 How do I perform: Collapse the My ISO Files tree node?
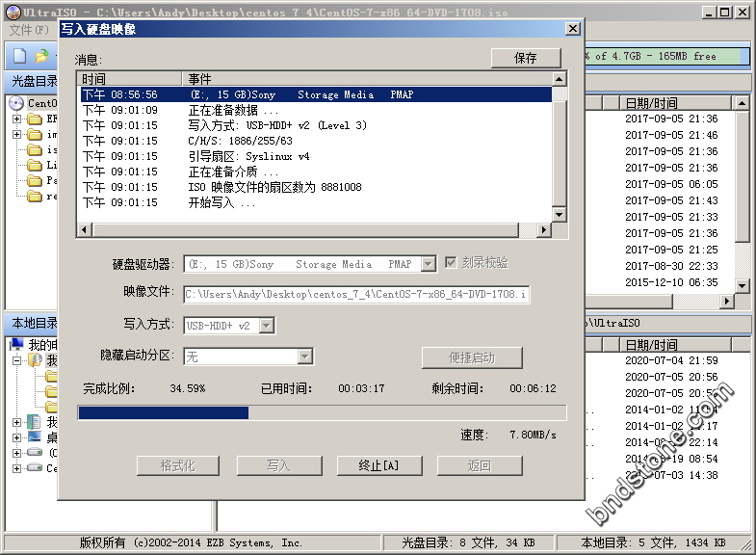tap(17, 360)
